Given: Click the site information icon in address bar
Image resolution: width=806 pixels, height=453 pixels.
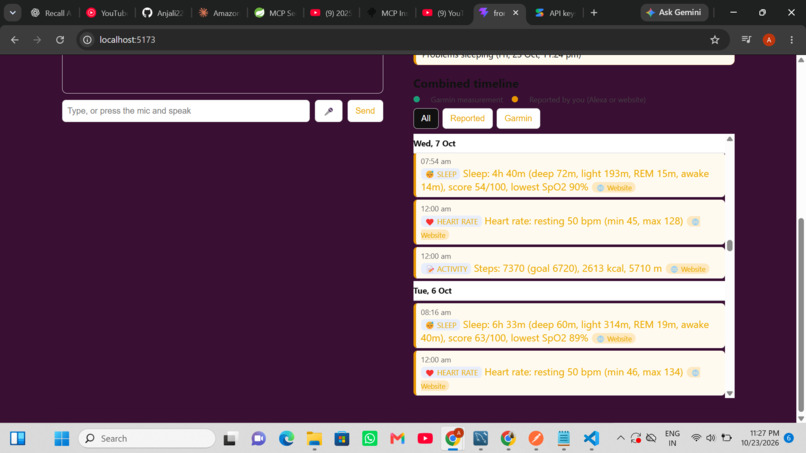Looking at the screenshot, I should click(87, 40).
